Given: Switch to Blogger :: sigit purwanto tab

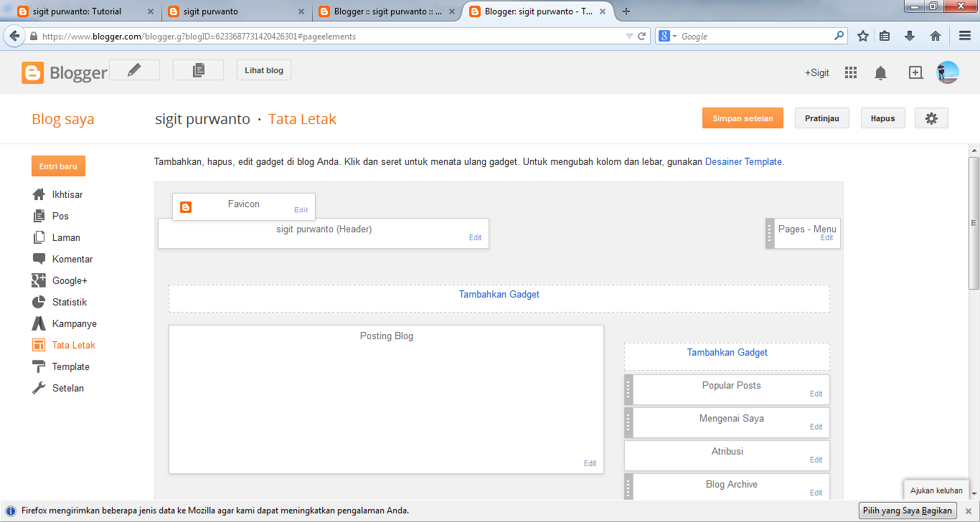Looking at the screenshot, I should (387, 11).
